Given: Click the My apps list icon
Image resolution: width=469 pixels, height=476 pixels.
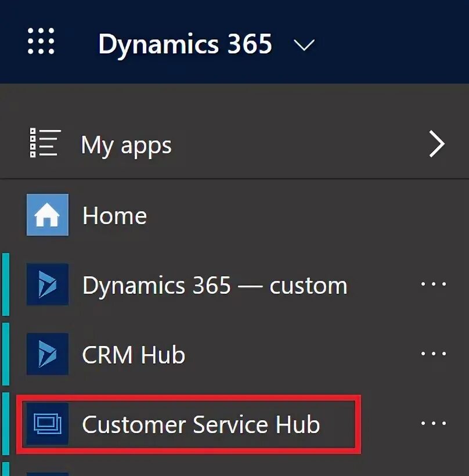Looking at the screenshot, I should pyautogui.click(x=45, y=143).
